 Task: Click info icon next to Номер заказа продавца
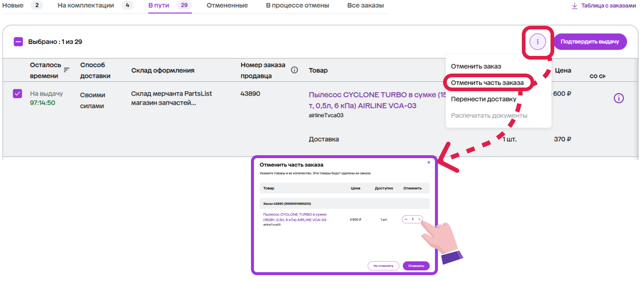[x=294, y=70]
